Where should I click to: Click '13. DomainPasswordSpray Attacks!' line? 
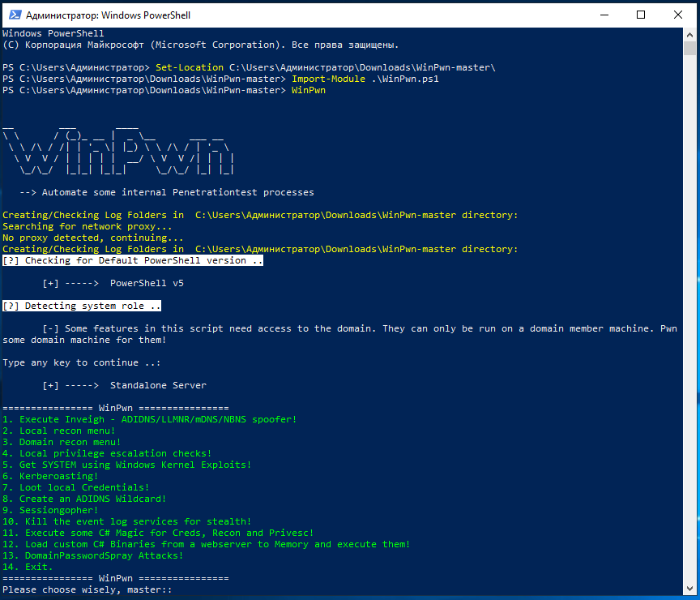(93, 555)
